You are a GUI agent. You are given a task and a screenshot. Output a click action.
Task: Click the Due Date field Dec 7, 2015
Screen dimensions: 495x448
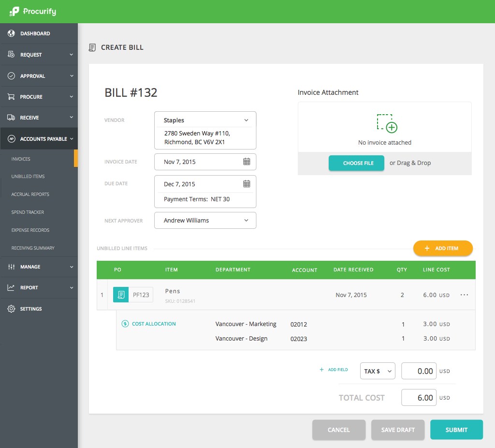click(205, 184)
